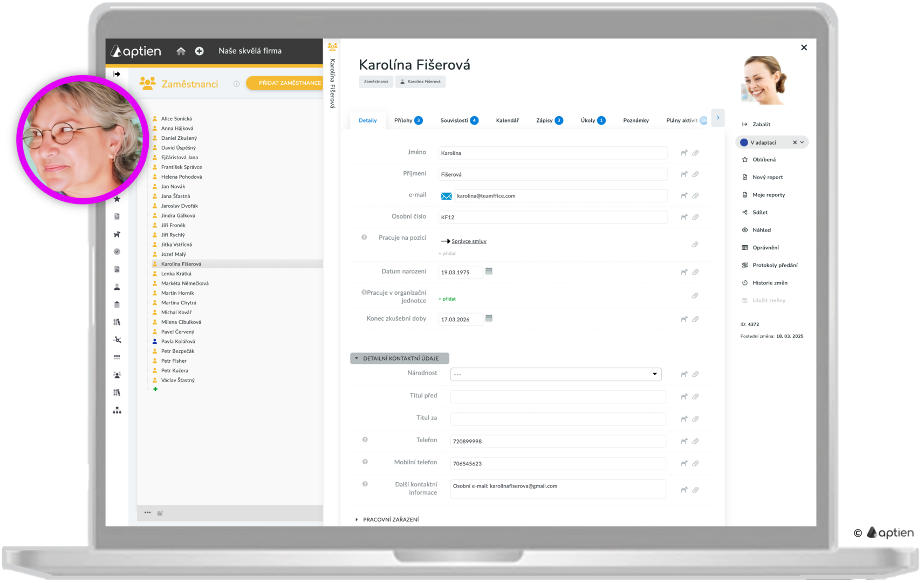Click the envelope icon beside e-mail field
Viewport: 924px width, 583px height.
click(446, 196)
